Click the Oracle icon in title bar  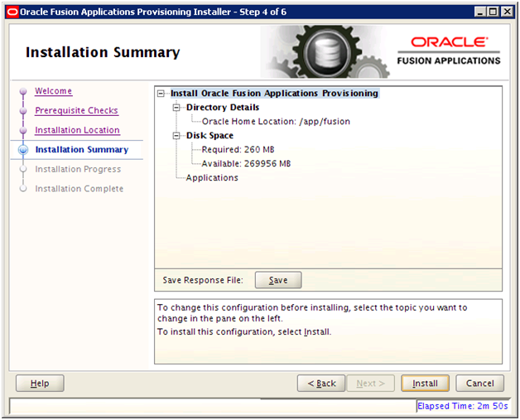click(12, 12)
